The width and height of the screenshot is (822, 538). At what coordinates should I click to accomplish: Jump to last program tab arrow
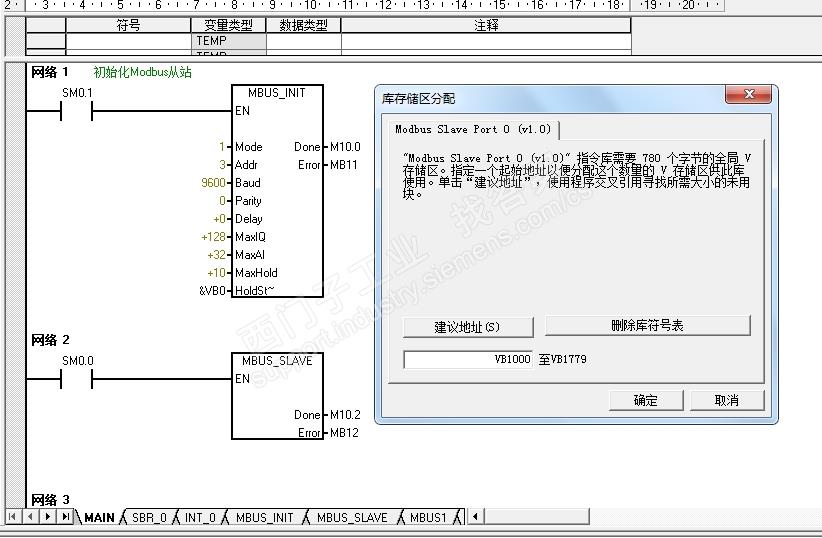[x=65, y=517]
